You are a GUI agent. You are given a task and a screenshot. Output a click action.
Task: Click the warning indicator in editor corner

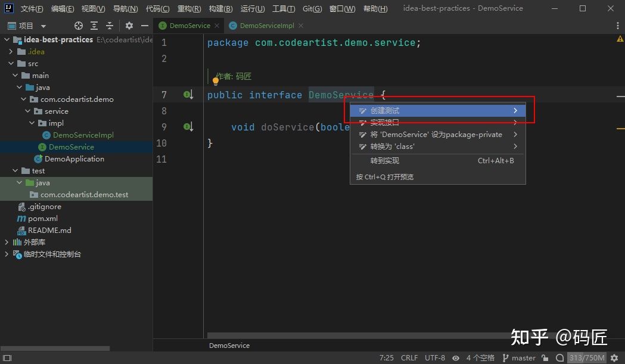click(x=620, y=39)
